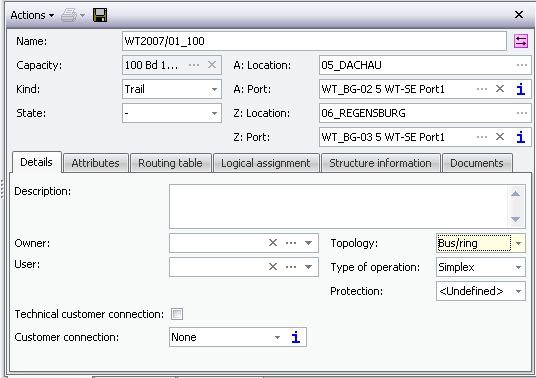Browse A: Location 05_DACHAU ellipsis
The width and height of the screenshot is (536, 378).
tap(522, 65)
